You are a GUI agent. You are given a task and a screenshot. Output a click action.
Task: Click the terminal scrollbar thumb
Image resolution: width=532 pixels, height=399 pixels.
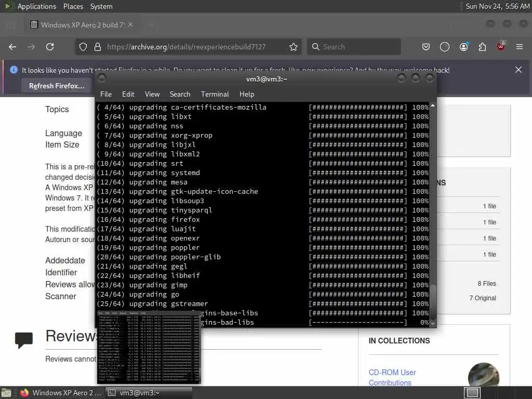pos(433,301)
